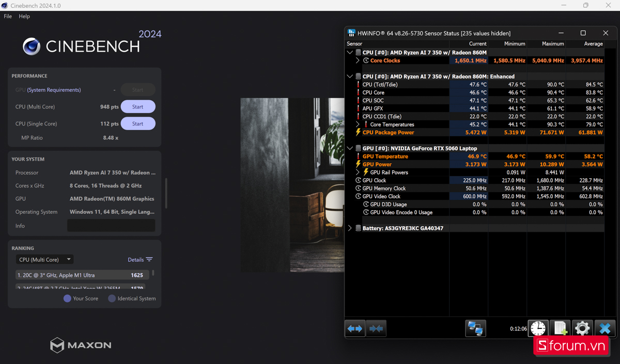Click the Your Score legend dot
The width and height of the screenshot is (620, 364).
click(x=67, y=298)
